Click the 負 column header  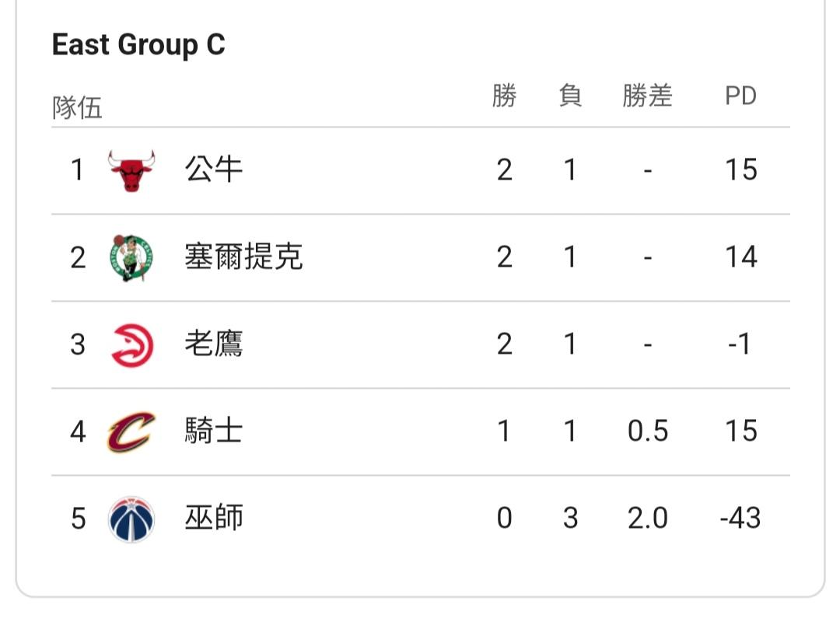(x=571, y=96)
